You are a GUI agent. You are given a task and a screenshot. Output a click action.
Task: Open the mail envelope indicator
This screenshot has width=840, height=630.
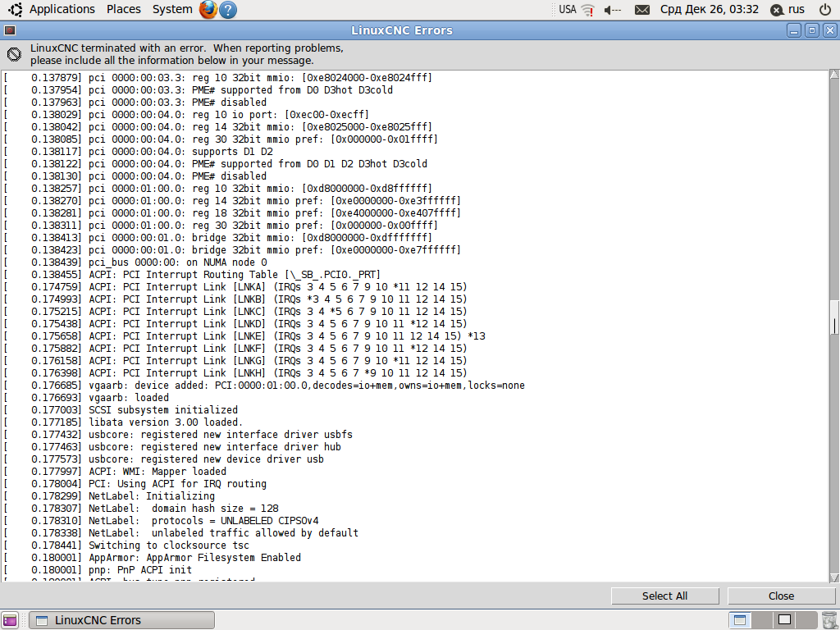tap(641, 10)
